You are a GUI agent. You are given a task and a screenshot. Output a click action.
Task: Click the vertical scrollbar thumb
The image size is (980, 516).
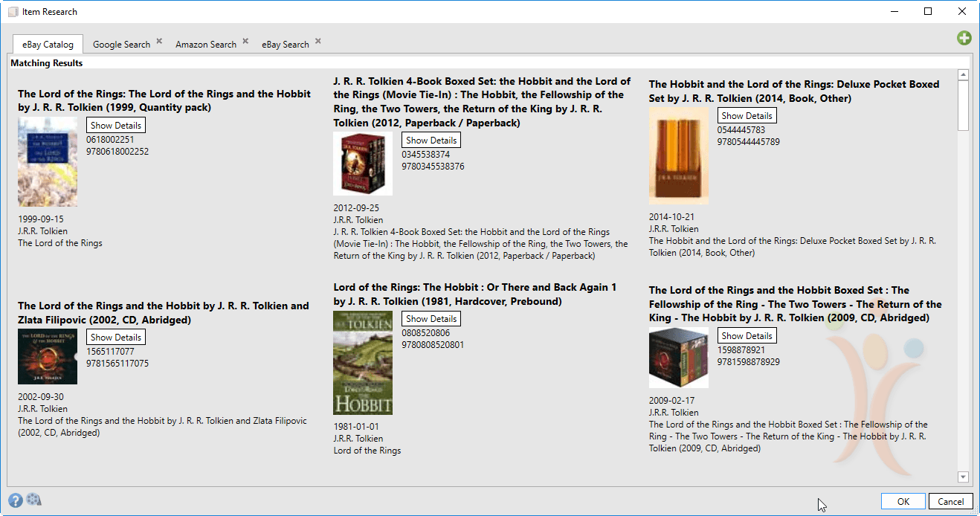(x=963, y=106)
